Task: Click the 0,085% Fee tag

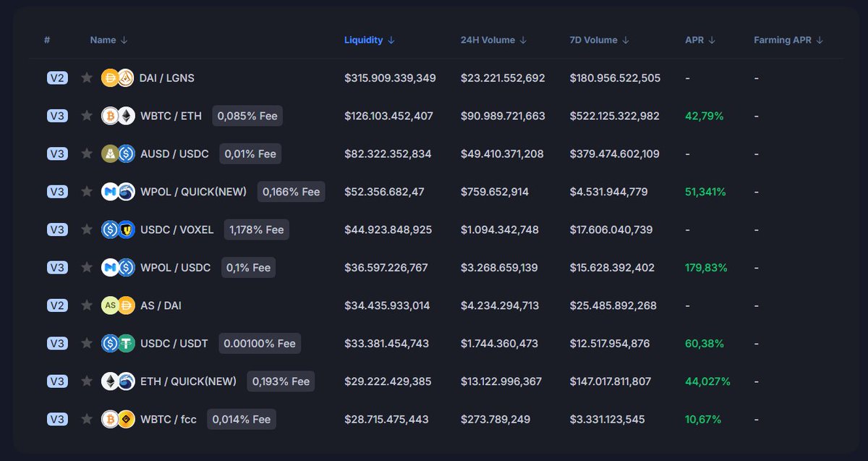Action: pos(247,116)
